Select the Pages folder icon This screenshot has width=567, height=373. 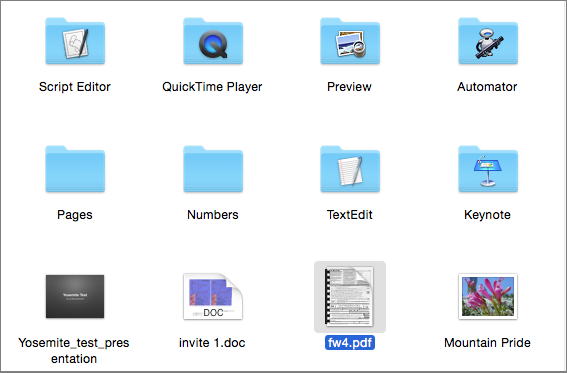click(x=75, y=169)
